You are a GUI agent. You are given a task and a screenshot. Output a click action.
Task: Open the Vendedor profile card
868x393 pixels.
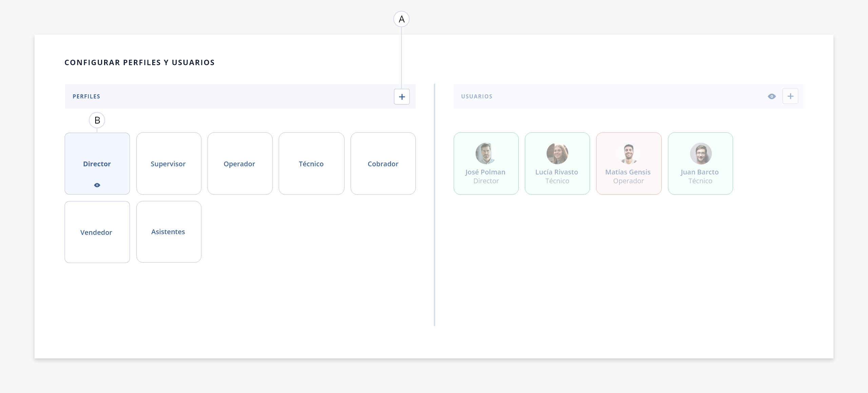[x=97, y=232]
